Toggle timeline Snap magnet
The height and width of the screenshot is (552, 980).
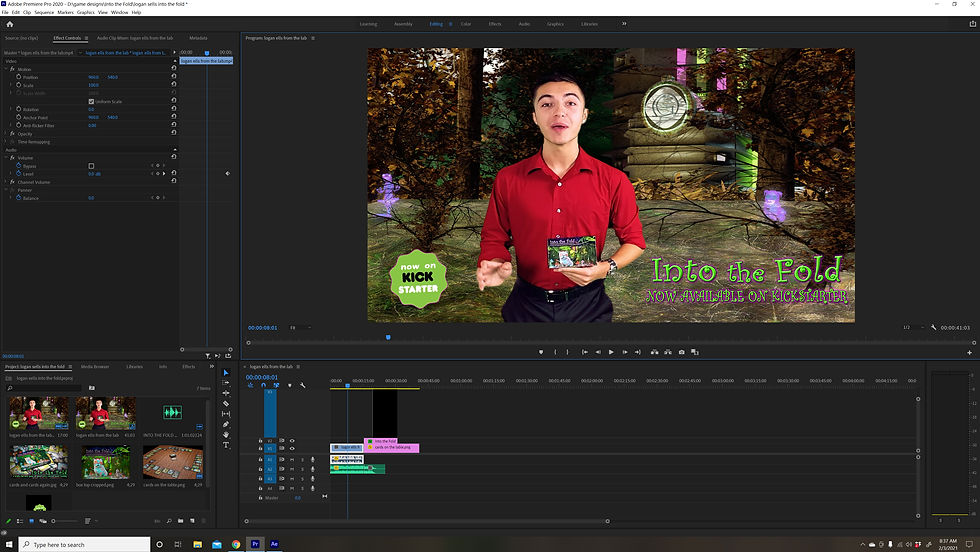pos(263,385)
